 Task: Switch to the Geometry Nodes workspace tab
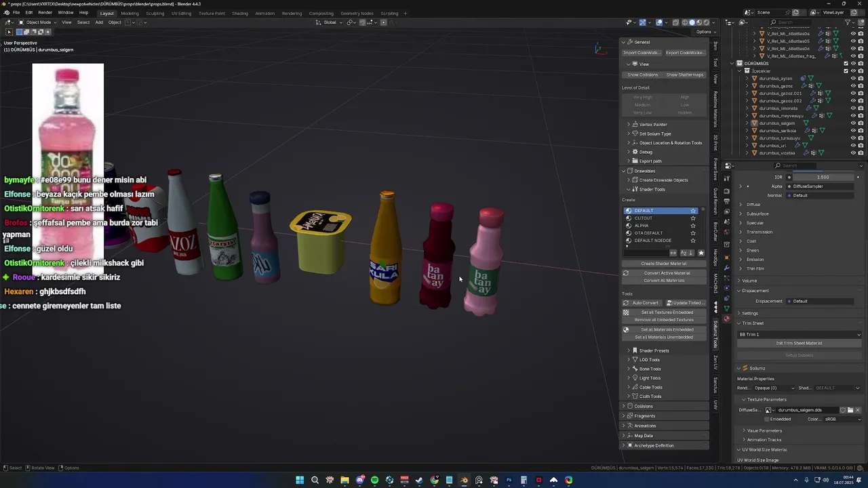click(357, 13)
